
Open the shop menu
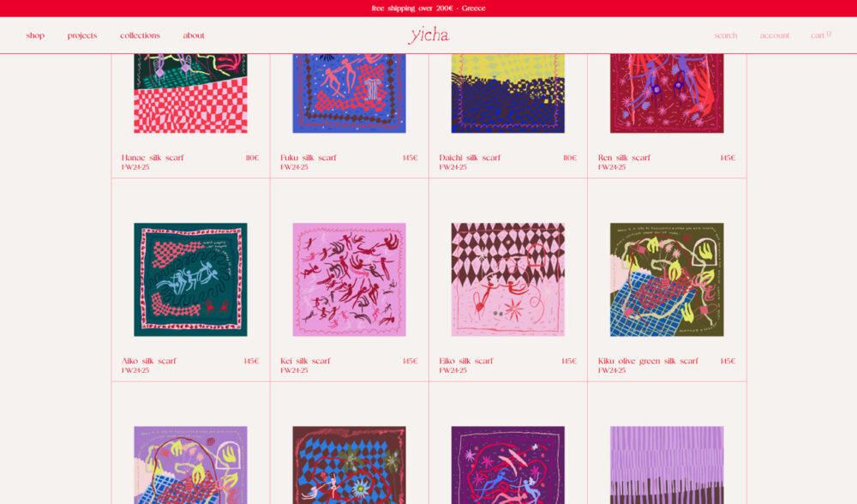(x=35, y=35)
